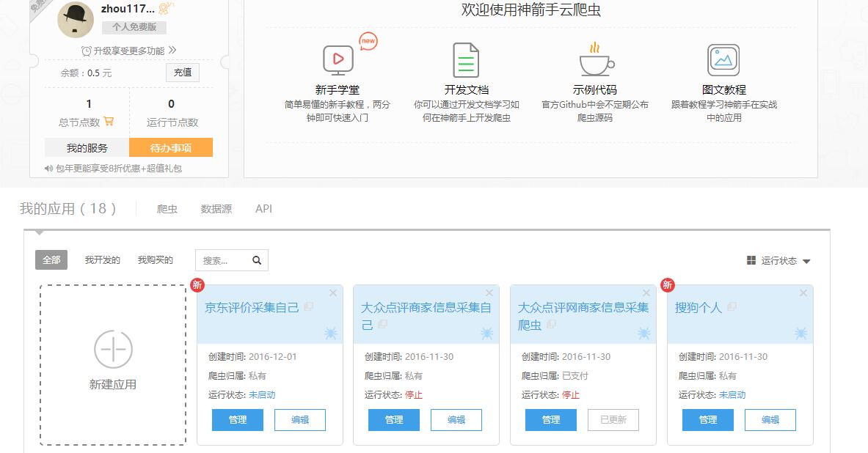
Task: Click the plus icon in 新建应用
Action: (113, 350)
